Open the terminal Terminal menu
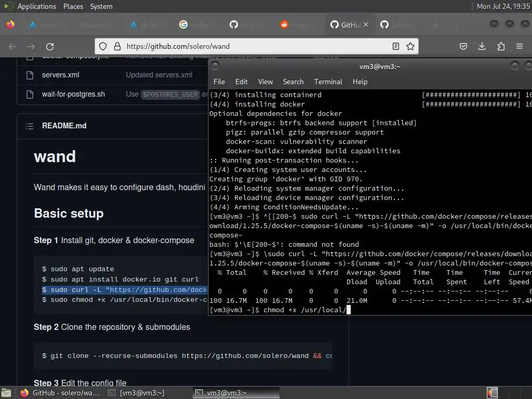The height and width of the screenshot is (399, 532). 328,82
